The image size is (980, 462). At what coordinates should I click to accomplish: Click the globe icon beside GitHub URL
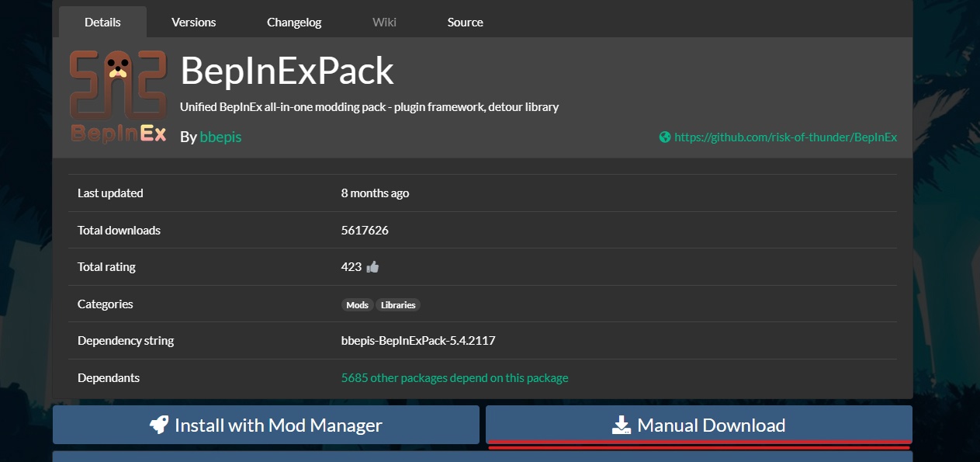pyautogui.click(x=665, y=137)
